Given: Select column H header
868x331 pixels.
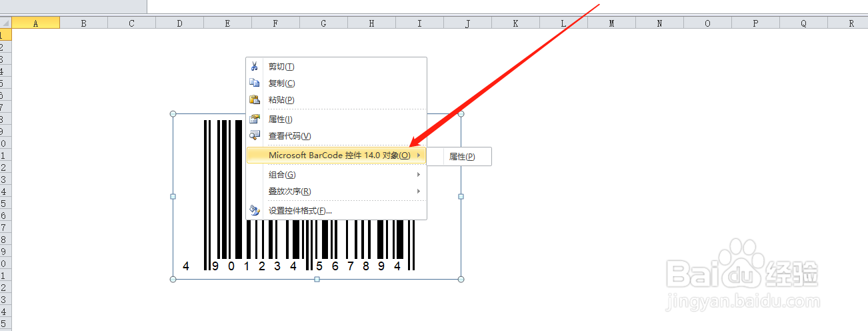Looking at the screenshot, I should [372, 23].
